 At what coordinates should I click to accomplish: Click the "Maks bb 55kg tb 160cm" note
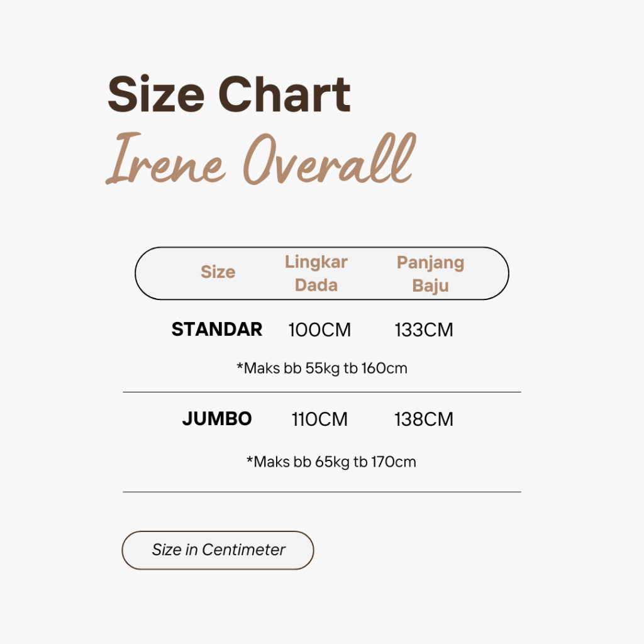coord(322,368)
